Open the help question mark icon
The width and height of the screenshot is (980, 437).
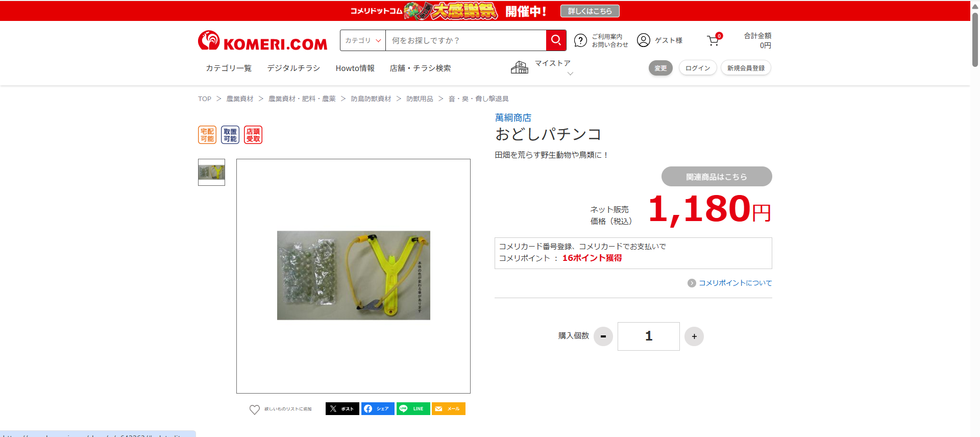pos(580,40)
